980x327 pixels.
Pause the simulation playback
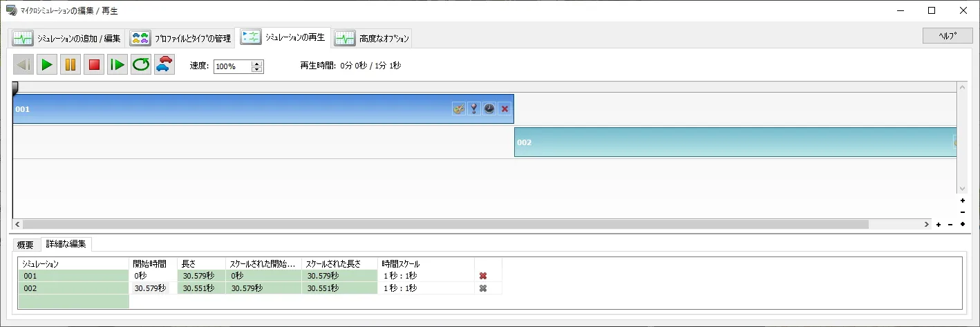pos(70,65)
